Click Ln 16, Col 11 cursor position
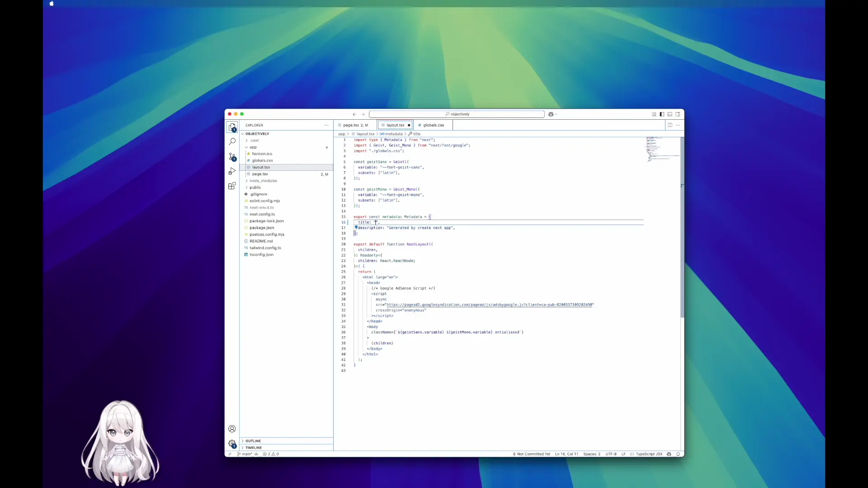Screen dimensions: 868x488 click(x=566, y=454)
